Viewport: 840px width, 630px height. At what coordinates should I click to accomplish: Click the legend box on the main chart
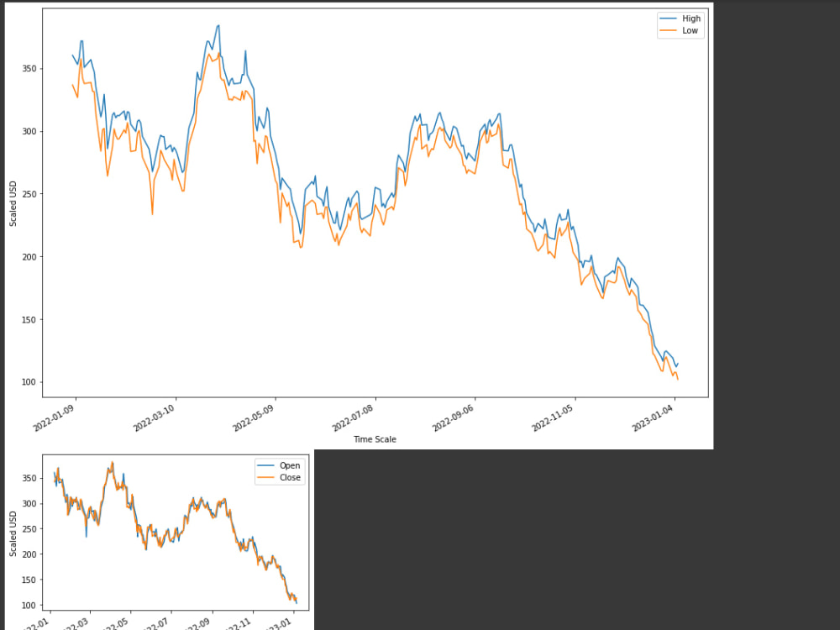(x=680, y=24)
